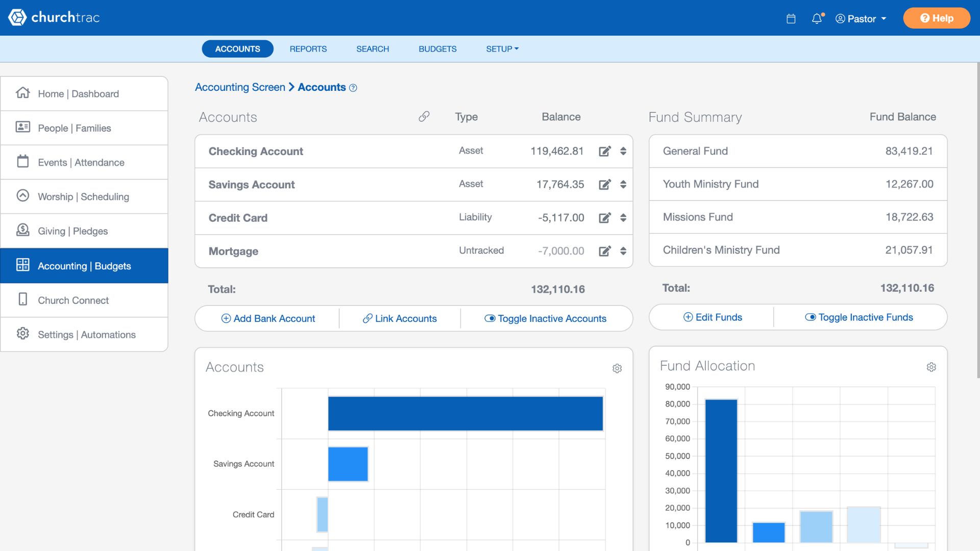Screen dimensions: 980x551
Task: Open Events | Attendance section
Action: click(84, 162)
